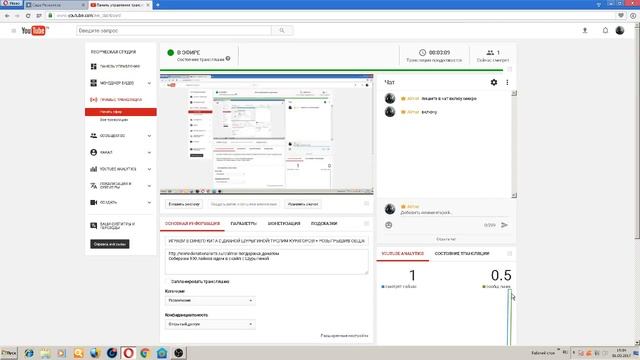The width and height of the screenshot is (640, 360).
Task: Expand the Community sidebar section
Action: pos(149,136)
